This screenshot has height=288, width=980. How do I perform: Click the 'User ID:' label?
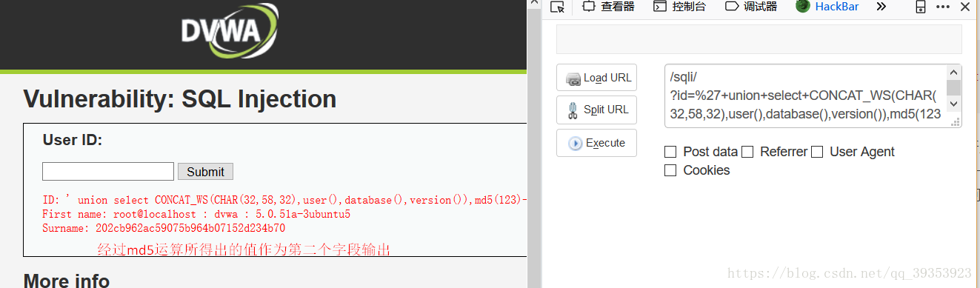coord(73,141)
